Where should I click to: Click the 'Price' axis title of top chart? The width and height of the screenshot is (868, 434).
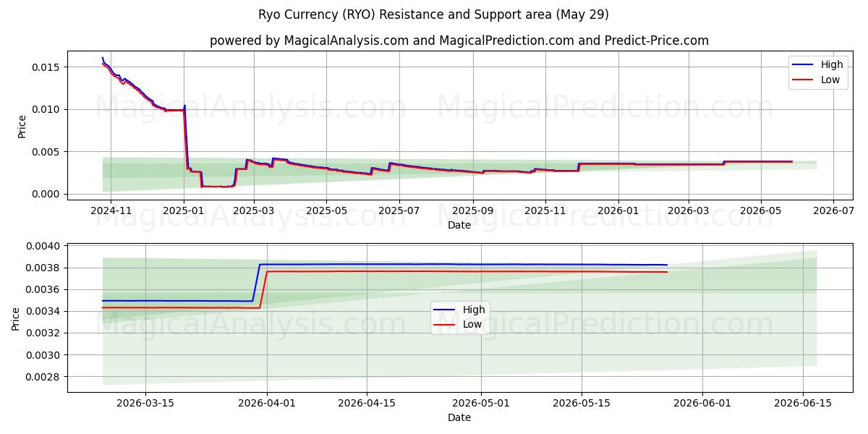pyautogui.click(x=22, y=126)
